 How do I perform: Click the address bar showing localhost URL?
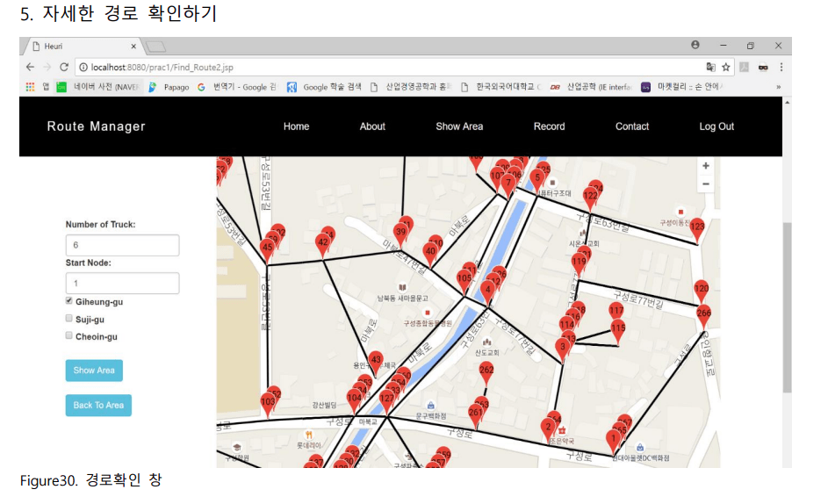click(391, 67)
